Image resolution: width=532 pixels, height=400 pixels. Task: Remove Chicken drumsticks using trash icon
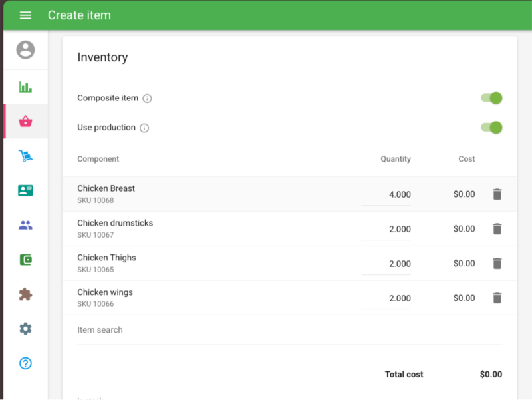click(x=497, y=229)
